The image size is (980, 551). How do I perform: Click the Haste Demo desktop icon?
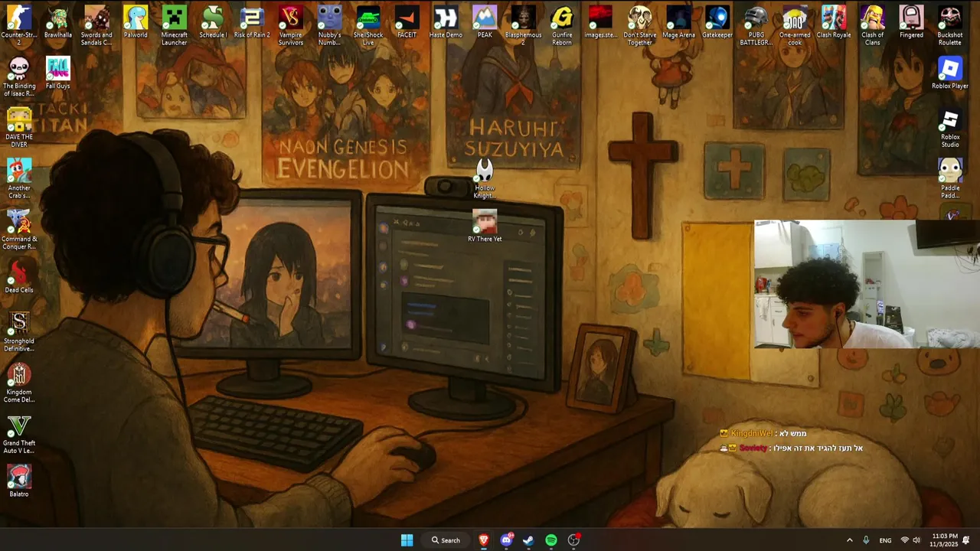tap(446, 21)
